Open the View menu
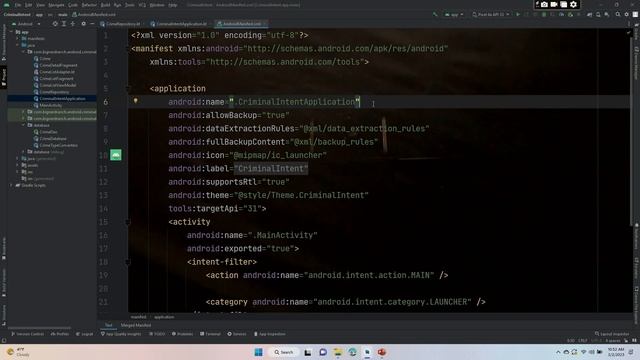The width and height of the screenshot is (640, 360). tap(40, 5)
